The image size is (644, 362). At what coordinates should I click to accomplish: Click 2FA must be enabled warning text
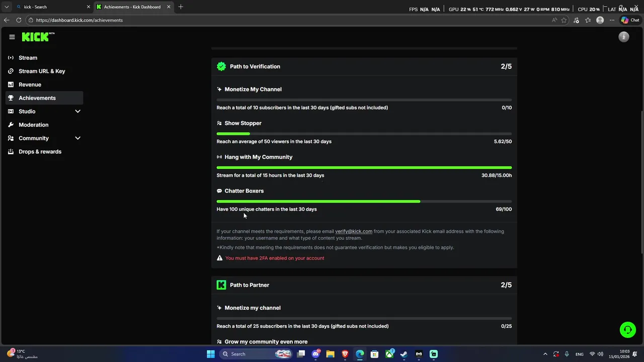(275, 258)
